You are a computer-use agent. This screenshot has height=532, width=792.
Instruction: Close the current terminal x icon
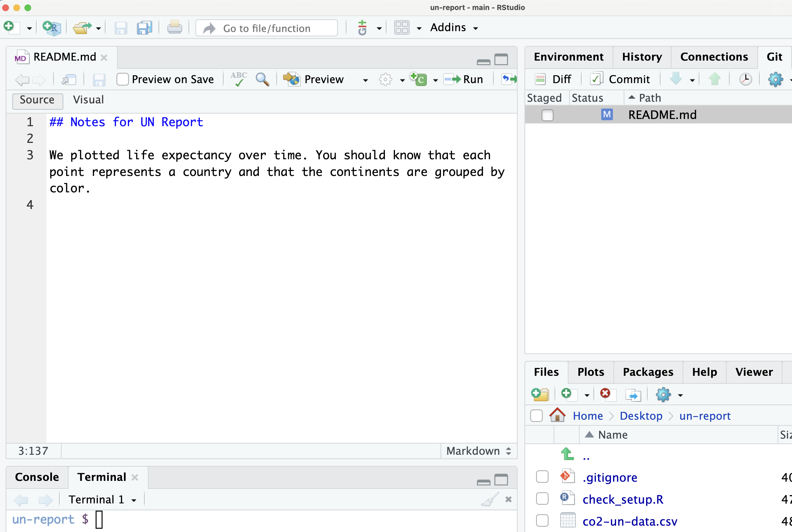click(x=508, y=499)
